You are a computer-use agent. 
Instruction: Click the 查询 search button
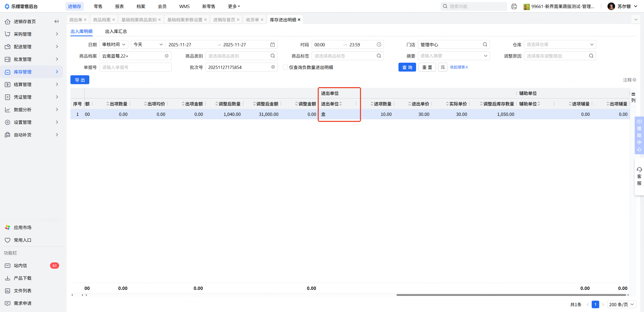(407, 67)
